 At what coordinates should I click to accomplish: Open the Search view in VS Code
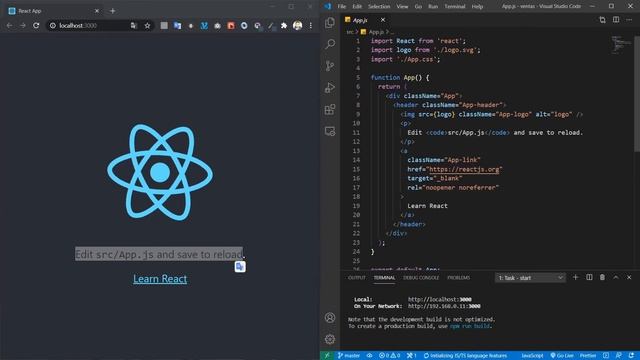(330, 44)
